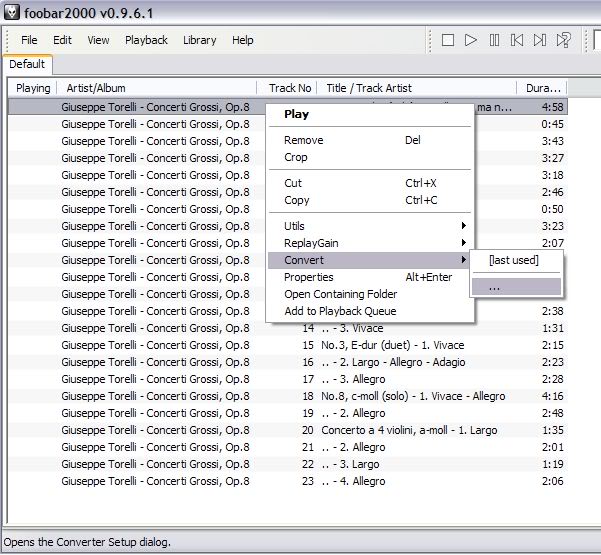Click the Artist/Album column header

coord(157,88)
